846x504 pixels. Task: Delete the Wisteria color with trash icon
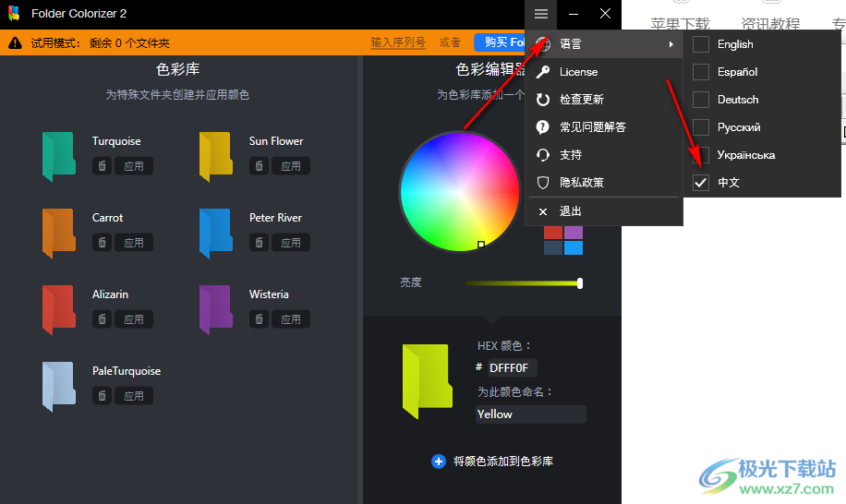click(259, 319)
